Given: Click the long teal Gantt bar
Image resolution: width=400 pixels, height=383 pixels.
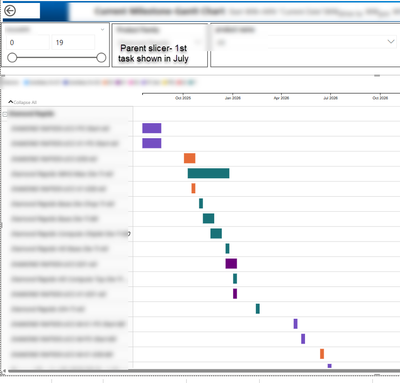Looking at the screenshot, I should click(208, 173).
